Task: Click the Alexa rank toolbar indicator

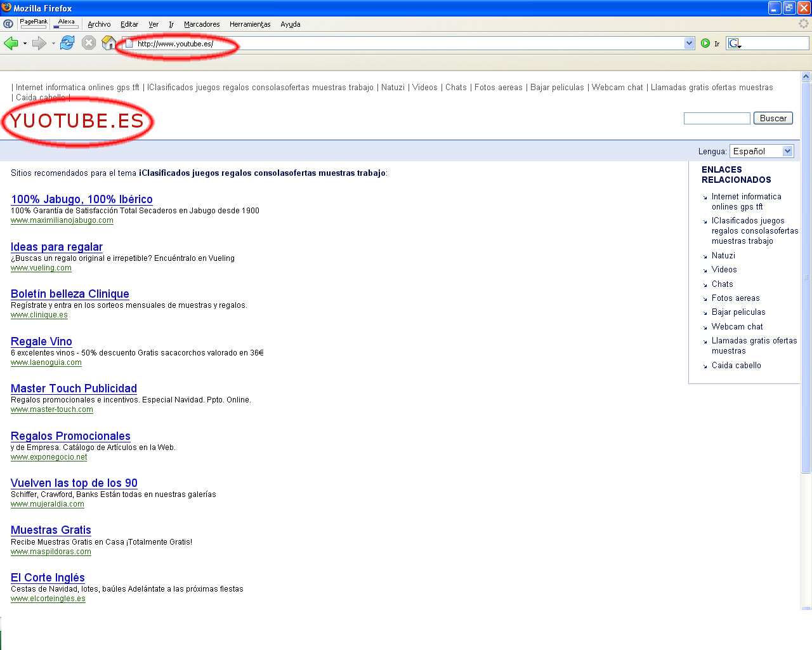Action: (66, 23)
